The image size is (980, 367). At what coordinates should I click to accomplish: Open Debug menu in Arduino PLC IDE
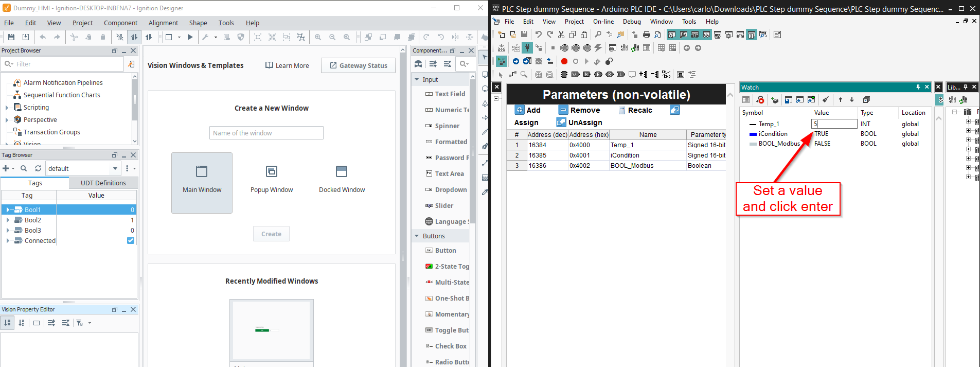[632, 22]
